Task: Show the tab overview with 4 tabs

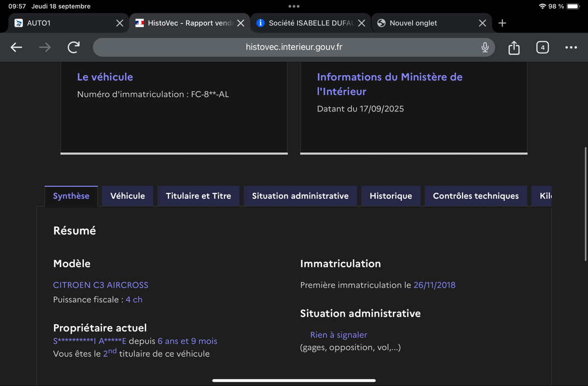Action: coord(542,47)
